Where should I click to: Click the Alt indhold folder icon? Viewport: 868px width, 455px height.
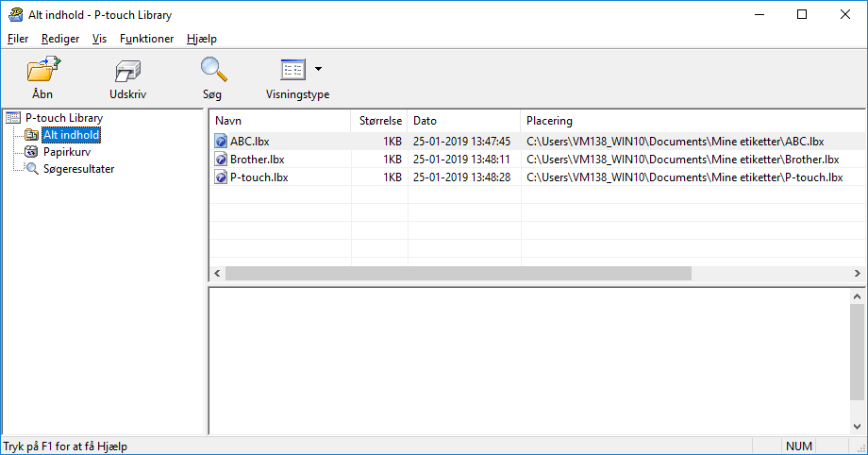click(31, 135)
